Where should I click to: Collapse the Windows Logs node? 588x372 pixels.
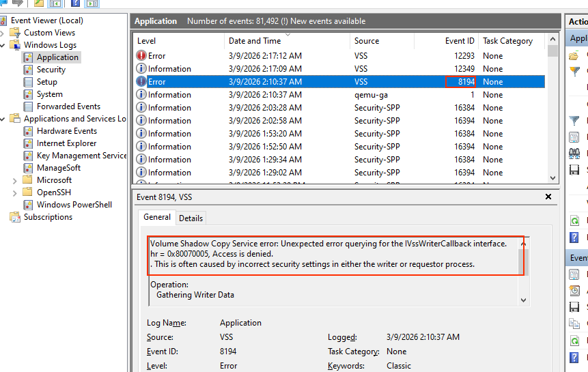click(x=2, y=45)
